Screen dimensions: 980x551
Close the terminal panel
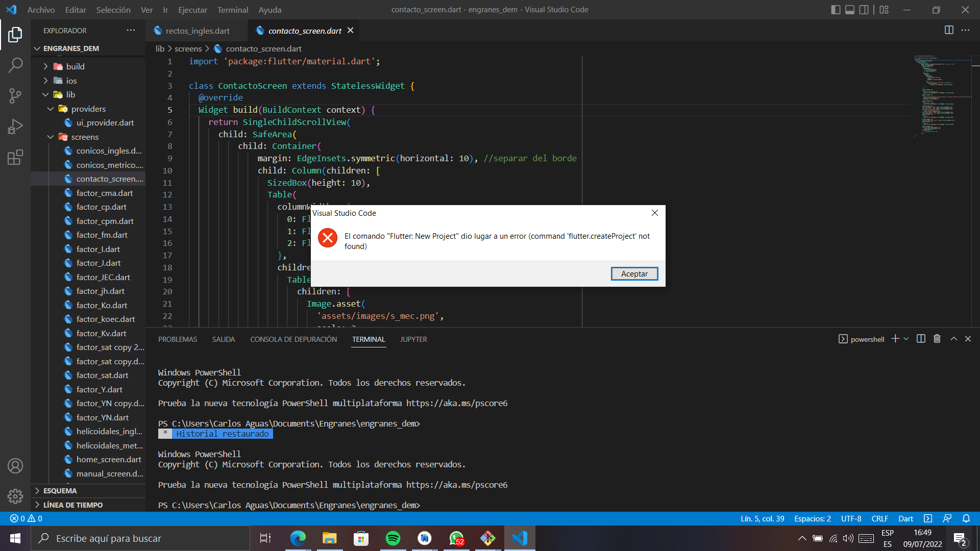968,339
